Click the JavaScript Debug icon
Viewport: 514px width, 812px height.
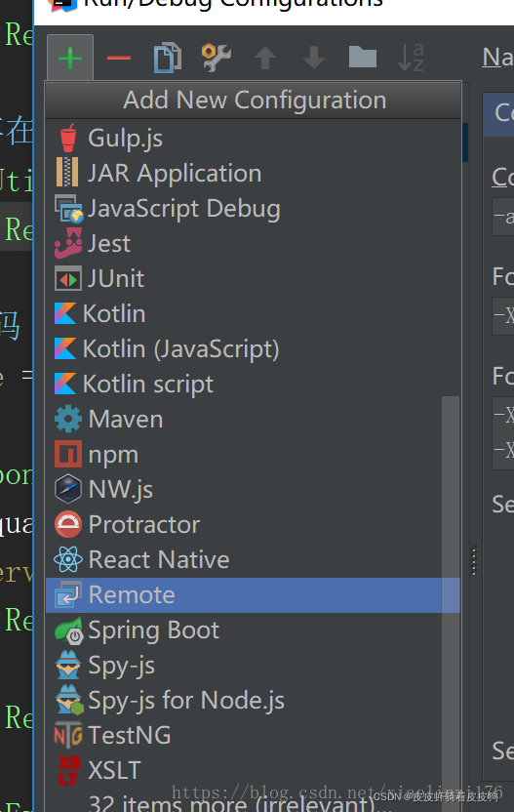coord(69,208)
